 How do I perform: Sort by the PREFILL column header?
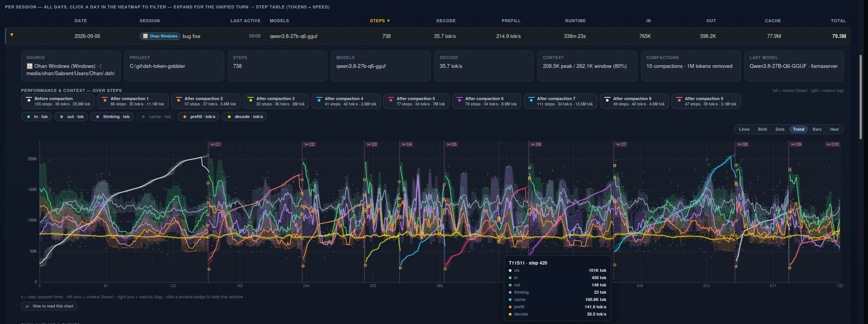click(511, 21)
